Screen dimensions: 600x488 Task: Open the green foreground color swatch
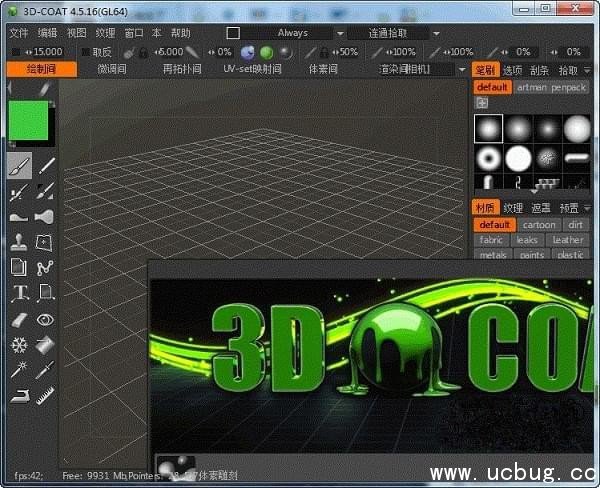pos(28,120)
